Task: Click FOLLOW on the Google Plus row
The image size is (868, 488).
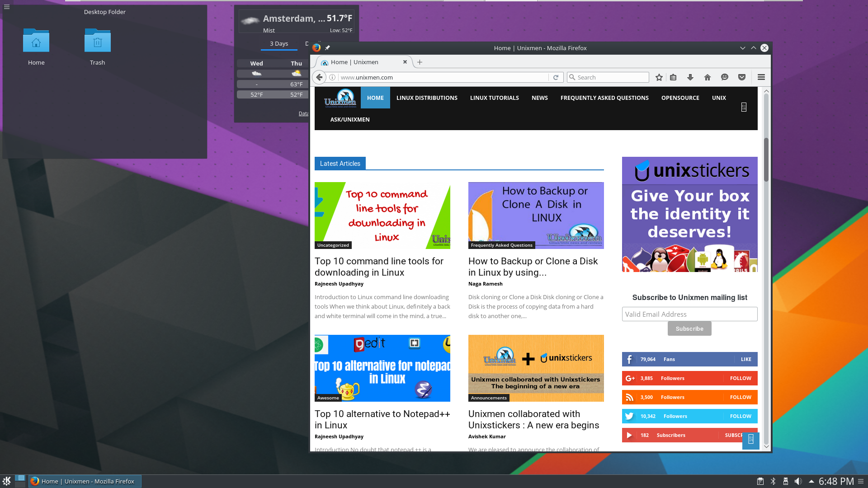Action: tap(741, 378)
